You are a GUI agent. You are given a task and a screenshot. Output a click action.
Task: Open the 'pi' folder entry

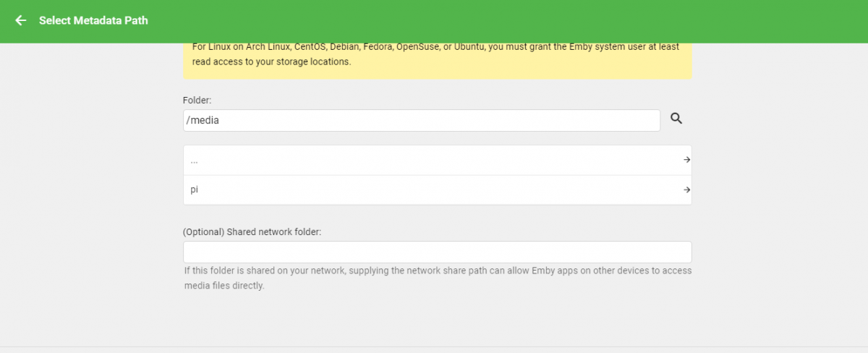[x=195, y=190]
